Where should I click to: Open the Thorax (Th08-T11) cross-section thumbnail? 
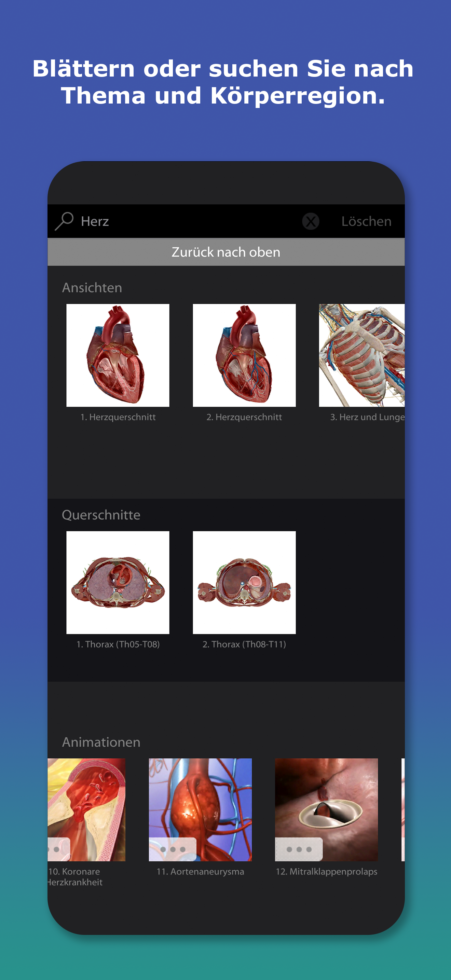pos(244,583)
